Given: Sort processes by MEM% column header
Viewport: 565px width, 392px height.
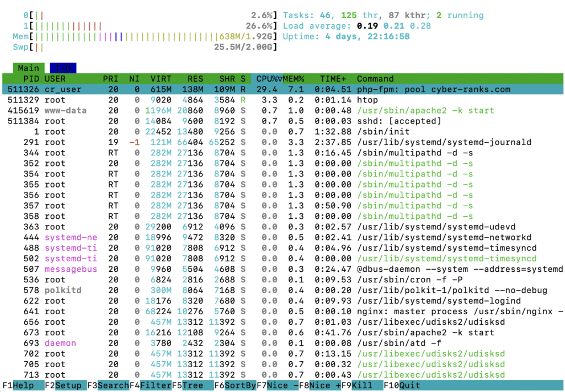Looking at the screenshot, I should (x=295, y=79).
